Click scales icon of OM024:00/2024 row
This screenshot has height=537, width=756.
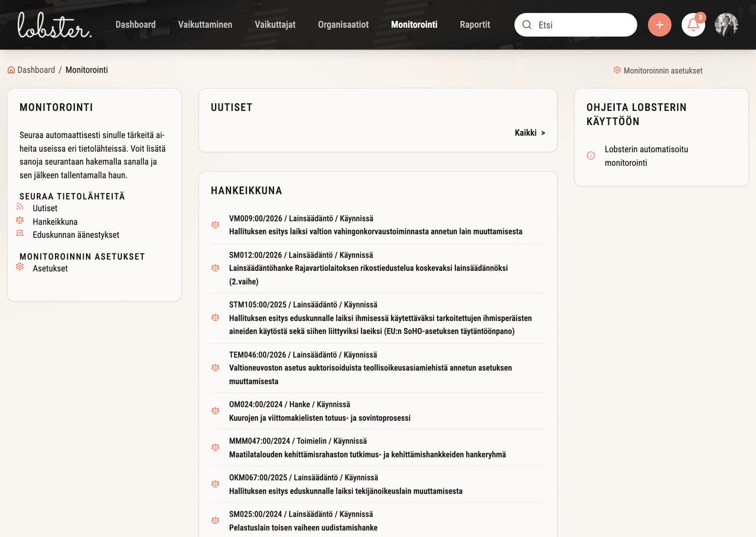215,411
